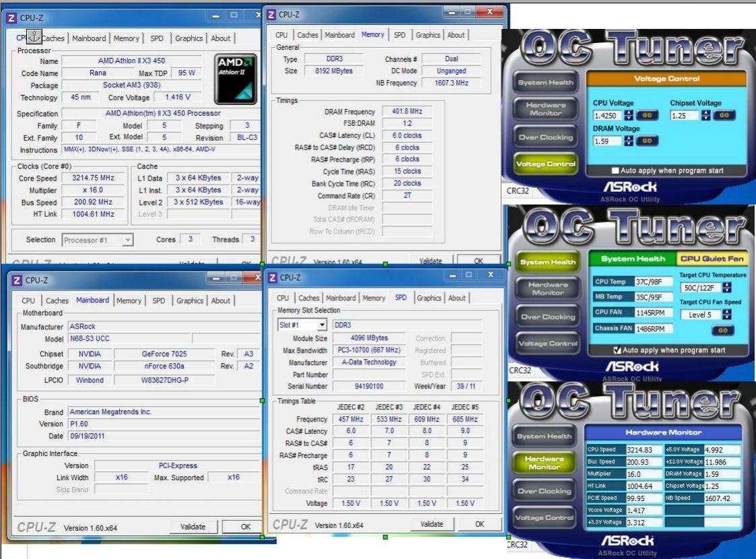This screenshot has width=756, height=559.
Task: Click Validate in the Memory CPU-Z window
Action: click(431, 260)
